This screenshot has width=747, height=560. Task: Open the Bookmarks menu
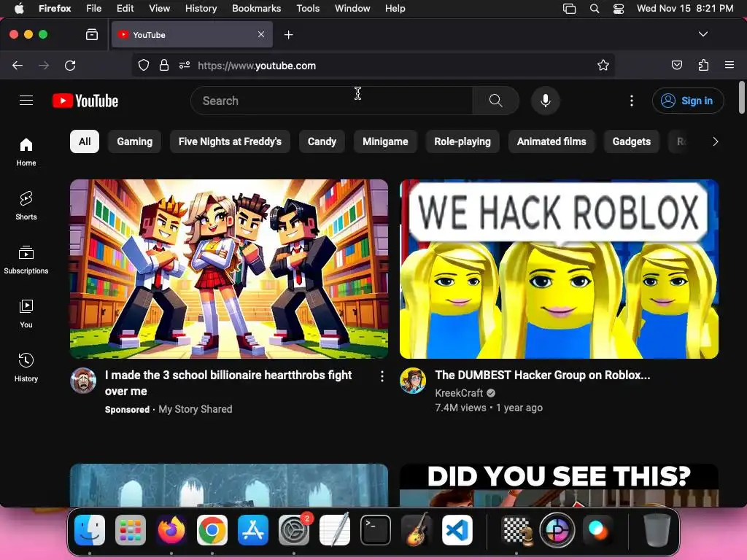(x=256, y=9)
